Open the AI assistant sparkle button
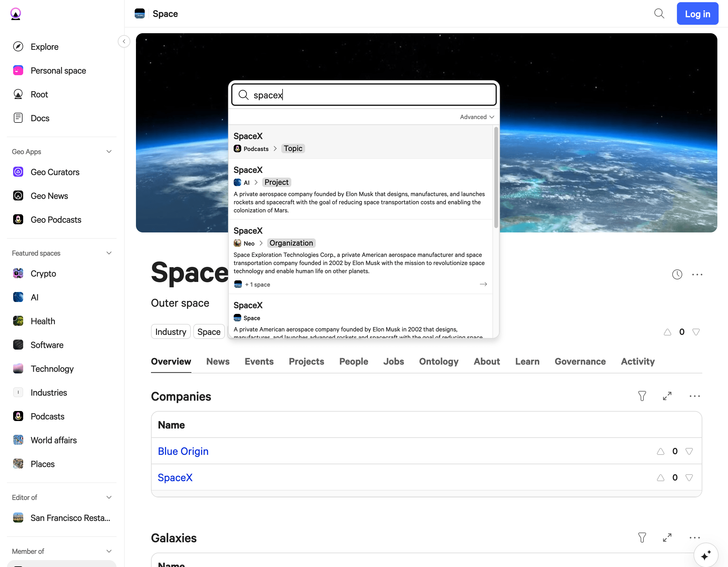Screen dimensions: 728x567 click(x=706, y=555)
